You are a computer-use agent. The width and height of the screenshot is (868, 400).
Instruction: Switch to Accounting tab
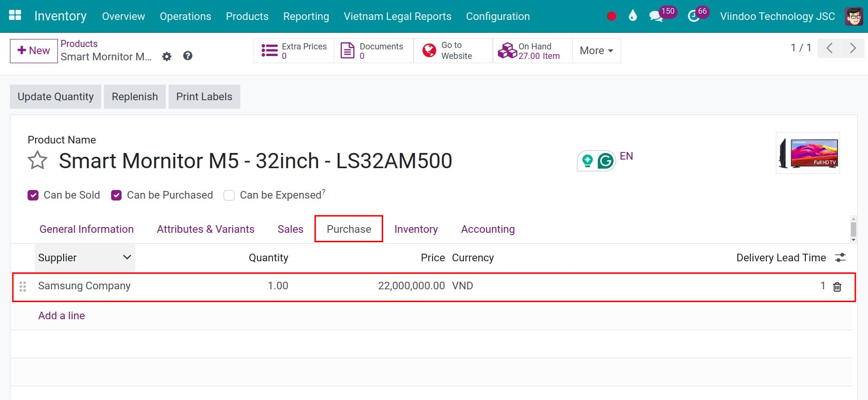pos(488,229)
